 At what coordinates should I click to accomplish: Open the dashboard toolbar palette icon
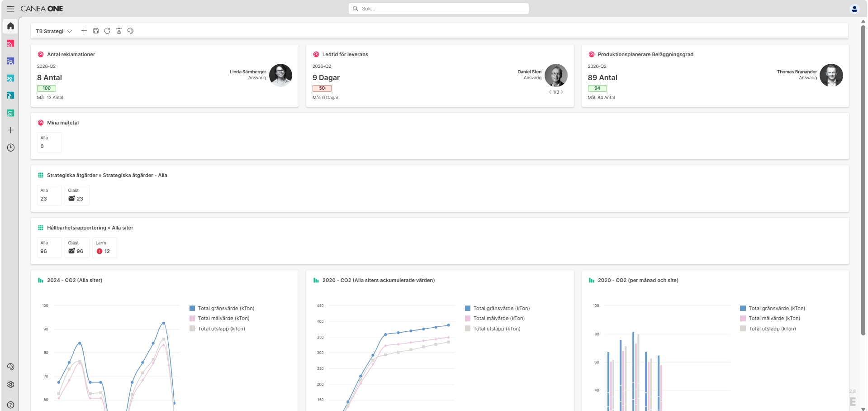pos(130,31)
